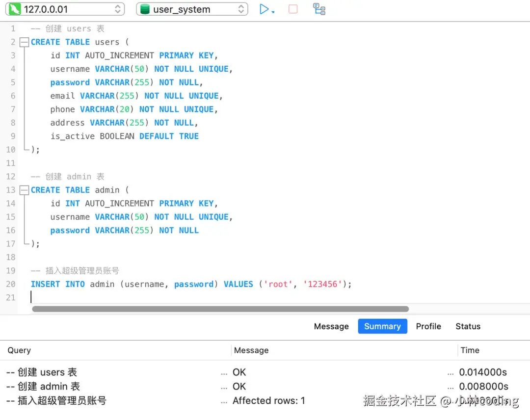530x420 pixels.
Task: Click the comment '-- 创建 admin 表' on line 12
Action: [68, 177]
